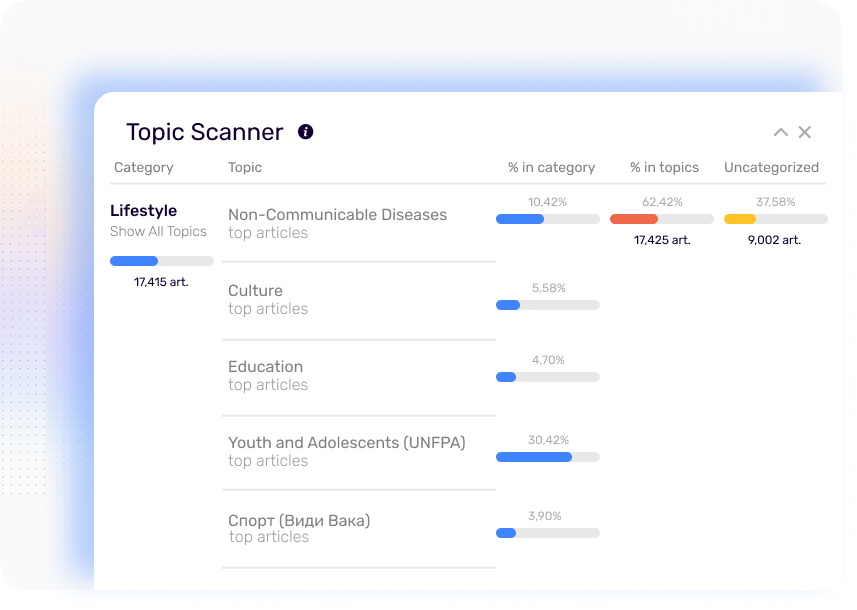Click the 5,58% Culture bar

548,305
